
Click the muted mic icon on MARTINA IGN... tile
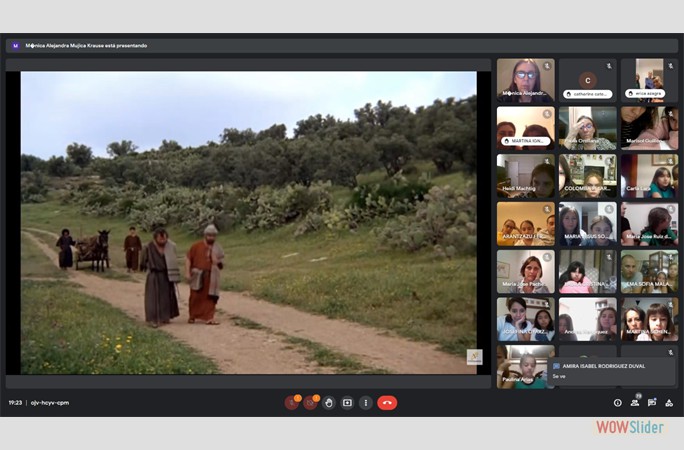coord(547,114)
